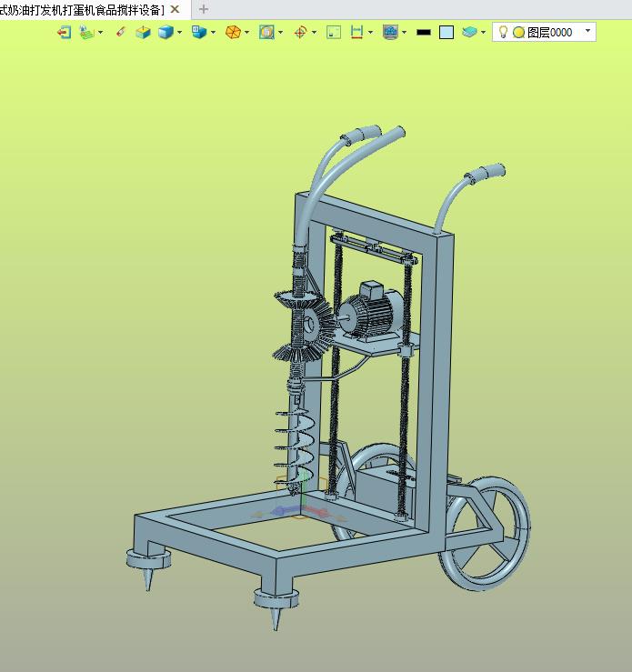
Task: Expand the layers stack dropdown arrow
Action: pyautogui.click(x=483, y=32)
